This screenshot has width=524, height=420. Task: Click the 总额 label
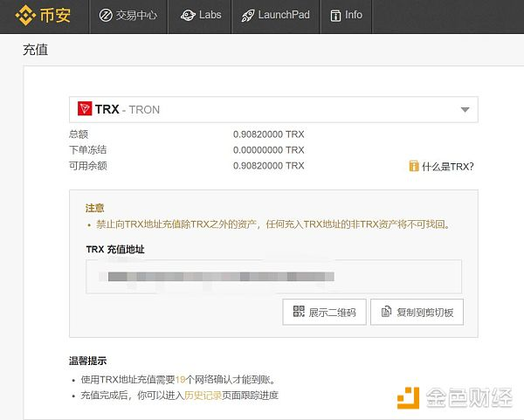point(79,134)
